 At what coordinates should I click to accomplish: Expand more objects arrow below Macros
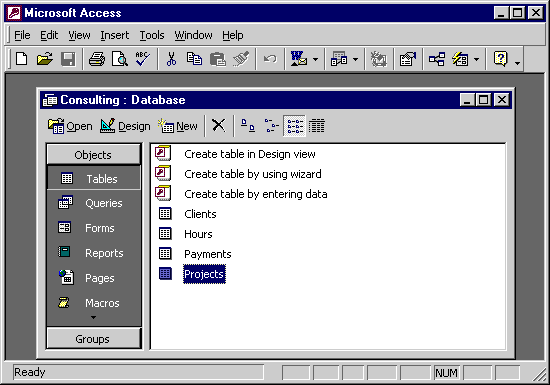(93, 318)
